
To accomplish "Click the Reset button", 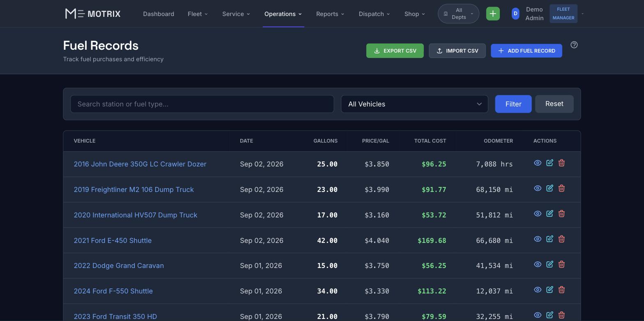I will (x=554, y=104).
